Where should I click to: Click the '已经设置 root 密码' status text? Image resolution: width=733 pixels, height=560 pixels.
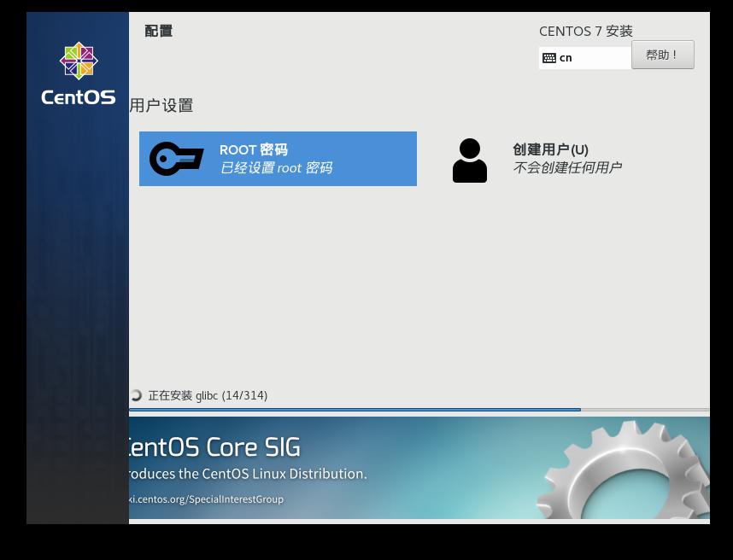[x=276, y=167]
